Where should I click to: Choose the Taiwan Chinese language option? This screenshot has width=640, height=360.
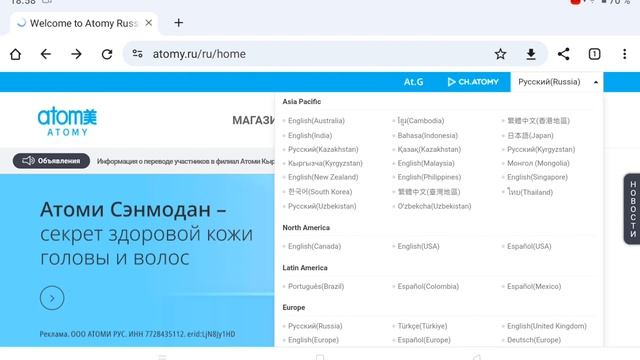coord(429,192)
